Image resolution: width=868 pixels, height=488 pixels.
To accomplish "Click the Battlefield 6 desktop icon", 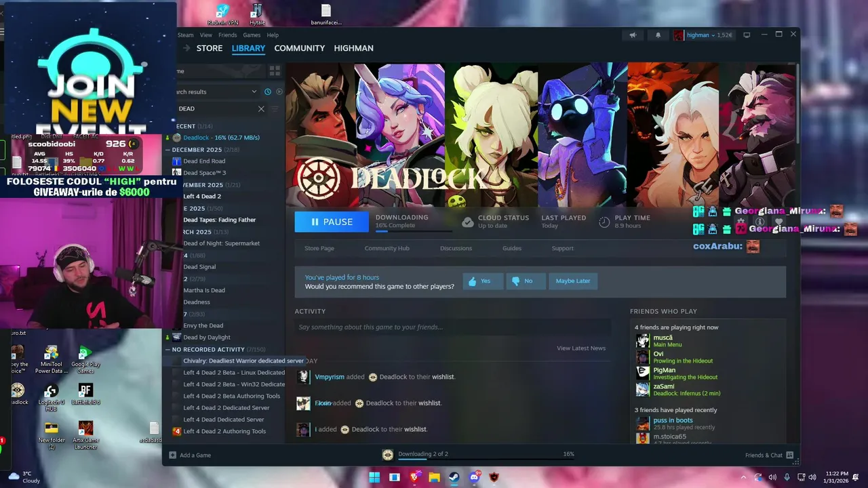I will pyautogui.click(x=85, y=394).
